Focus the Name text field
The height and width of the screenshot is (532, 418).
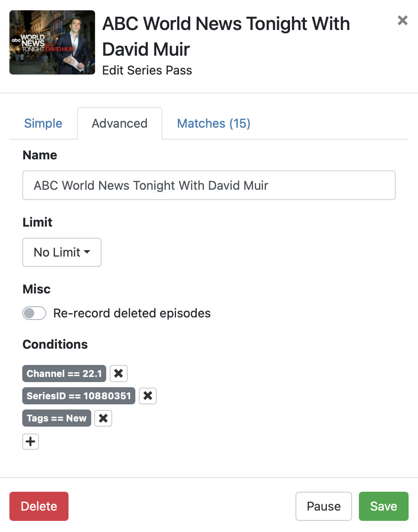(209, 185)
